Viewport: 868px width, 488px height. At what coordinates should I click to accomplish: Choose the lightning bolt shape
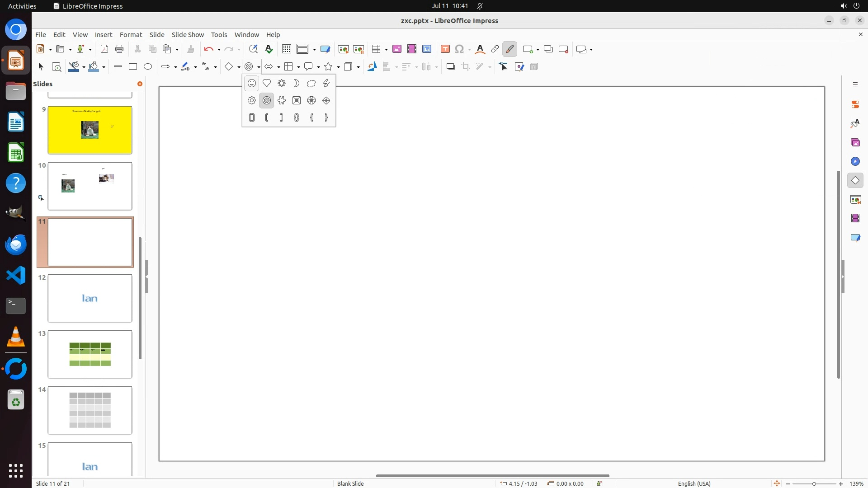[x=326, y=83]
